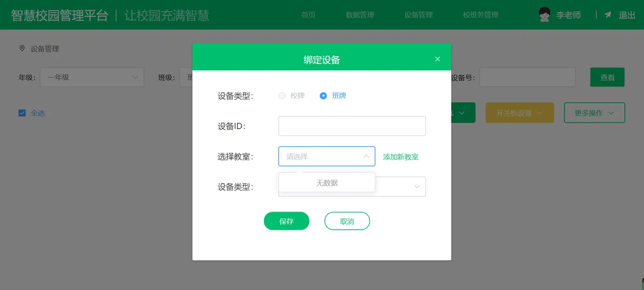This screenshot has width=644, height=290.
Task: Close the 绑定设备 dialog with the X
Action: coord(437,59)
